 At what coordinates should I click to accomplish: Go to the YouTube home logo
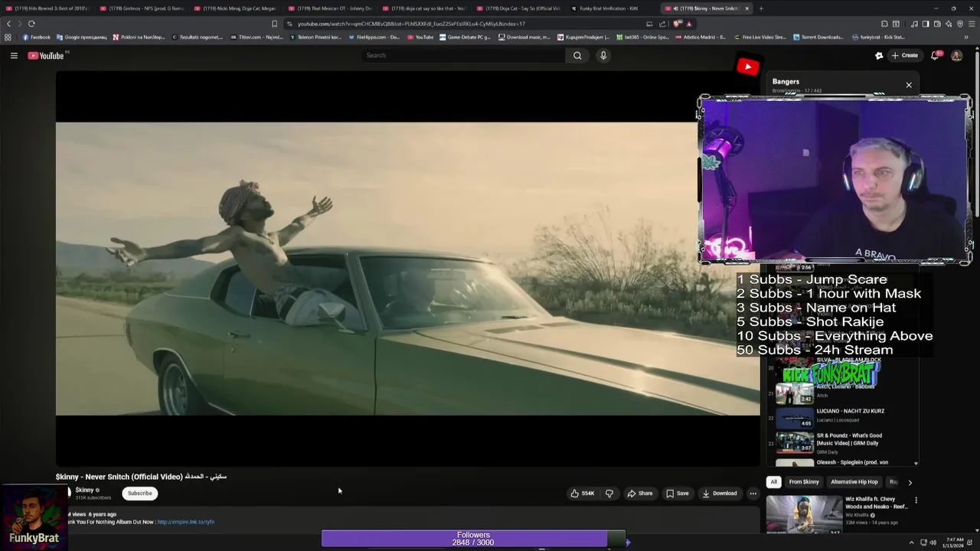click(x=46, y=55)
